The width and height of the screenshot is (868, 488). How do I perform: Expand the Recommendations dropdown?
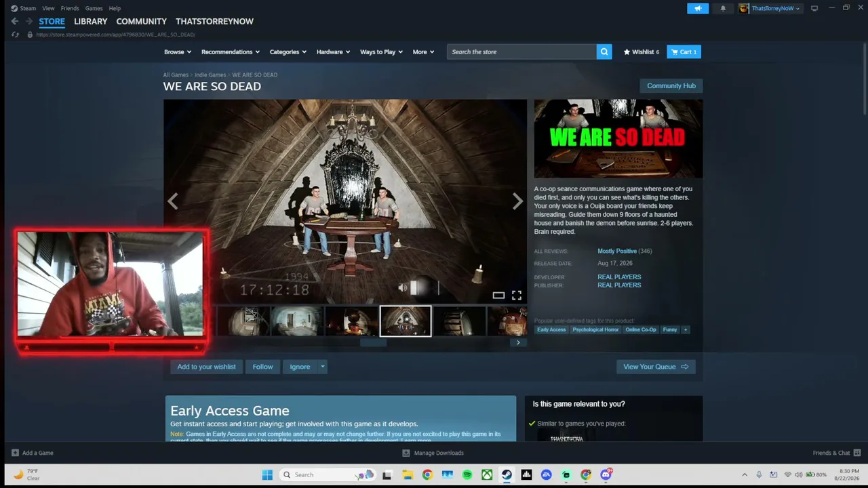click(231, 52)
